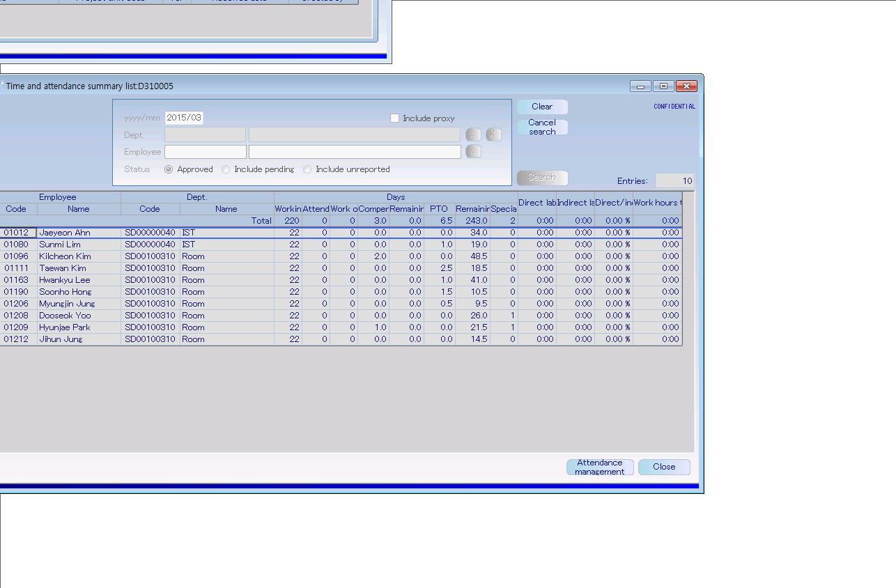Click Room dept name in Jihun Jung's row

point(227,339)
